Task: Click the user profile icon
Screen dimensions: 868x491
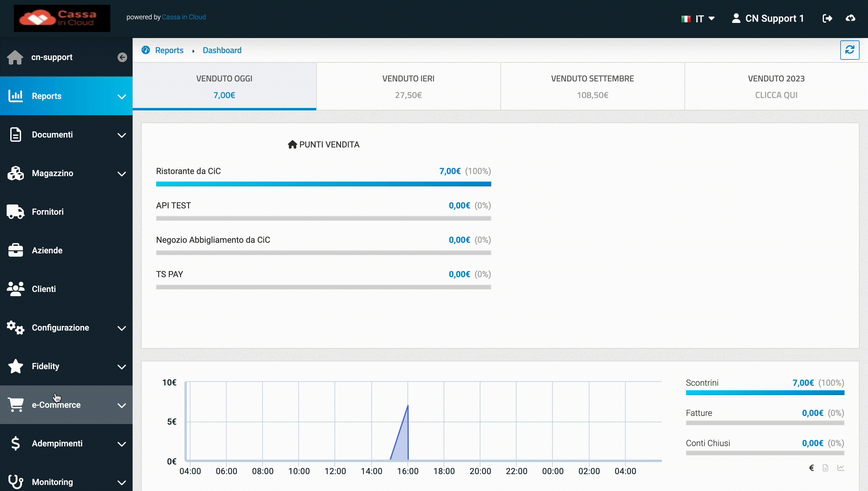Action: (736, 18)
